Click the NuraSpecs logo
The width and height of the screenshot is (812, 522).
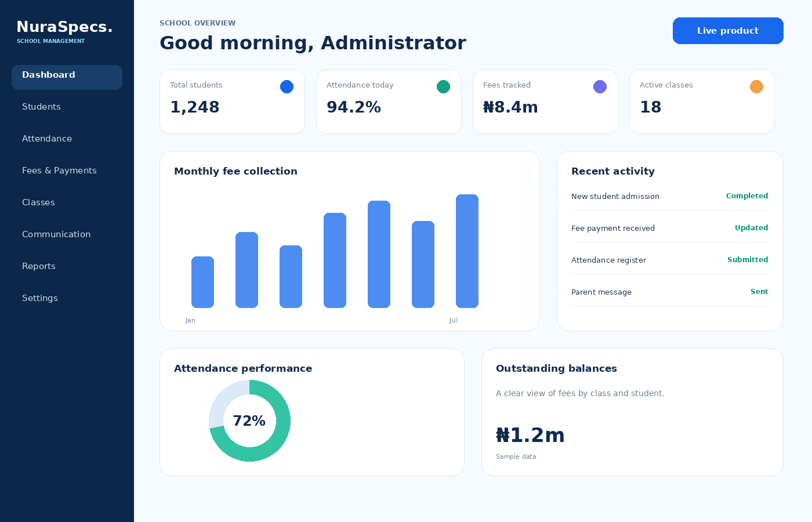(64, 27)
